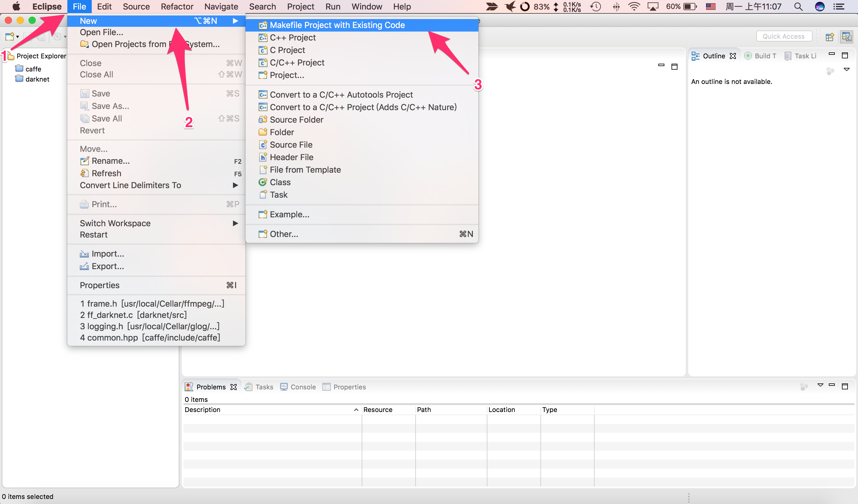858x504 pixels.
Task: Select Makefile Project with Existing Code
Action: (362, 25)
